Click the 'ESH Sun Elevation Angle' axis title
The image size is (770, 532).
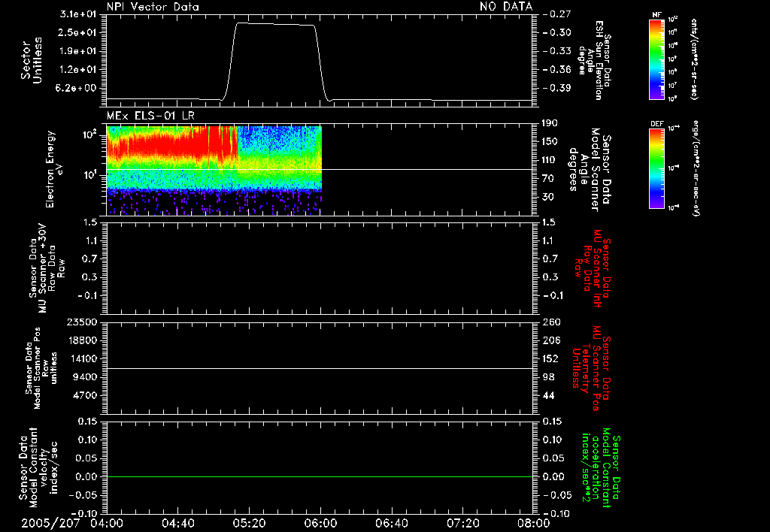tap(595, 60)
